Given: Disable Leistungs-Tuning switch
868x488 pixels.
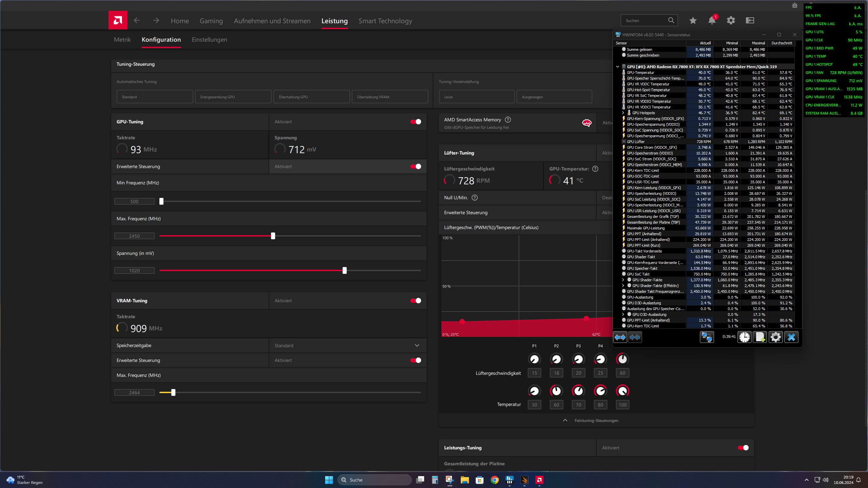Looking at the screenshot, I should click(x=743, y=448).
